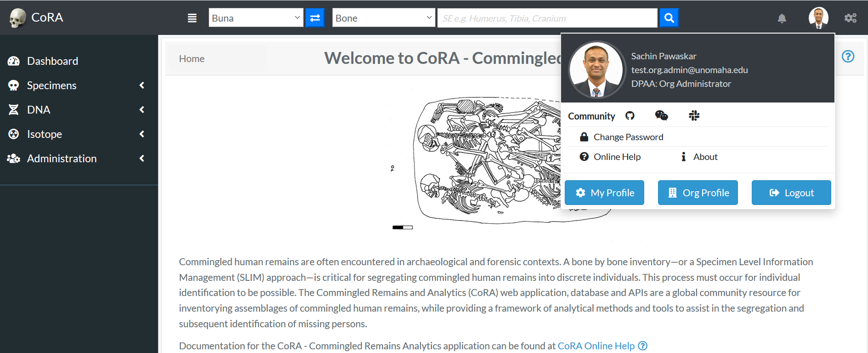Viewport: 868px width, 353px height.
Task: Click the user avatar in top bar
Action: 818,18
